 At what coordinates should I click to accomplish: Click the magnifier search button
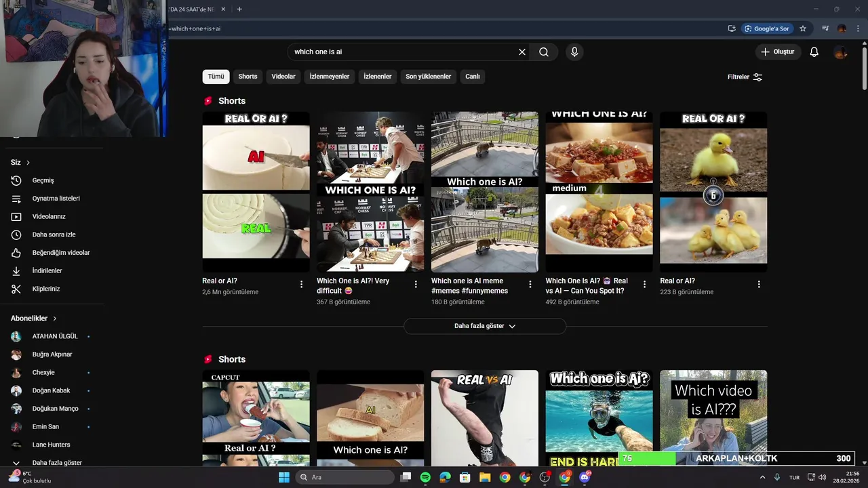pos(544,52)
